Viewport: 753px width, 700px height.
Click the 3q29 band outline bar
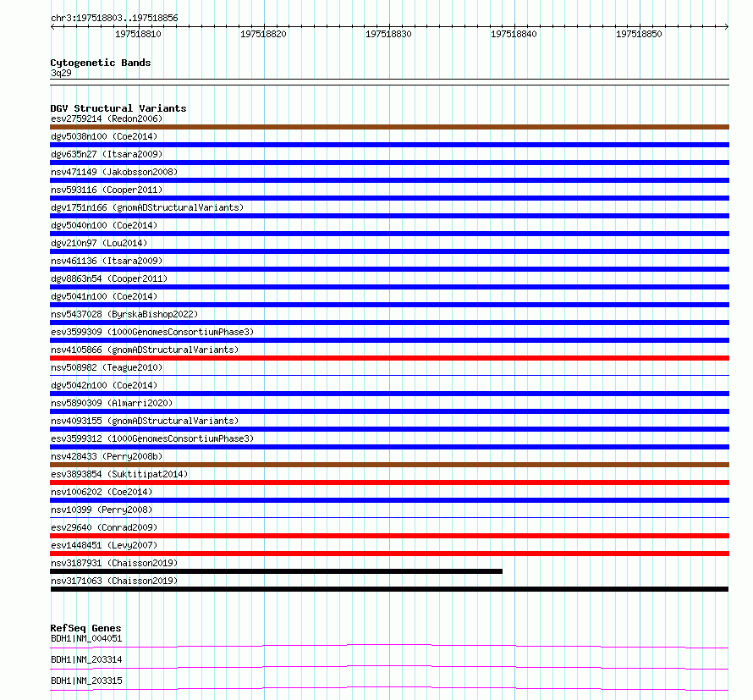coord(389,82)
